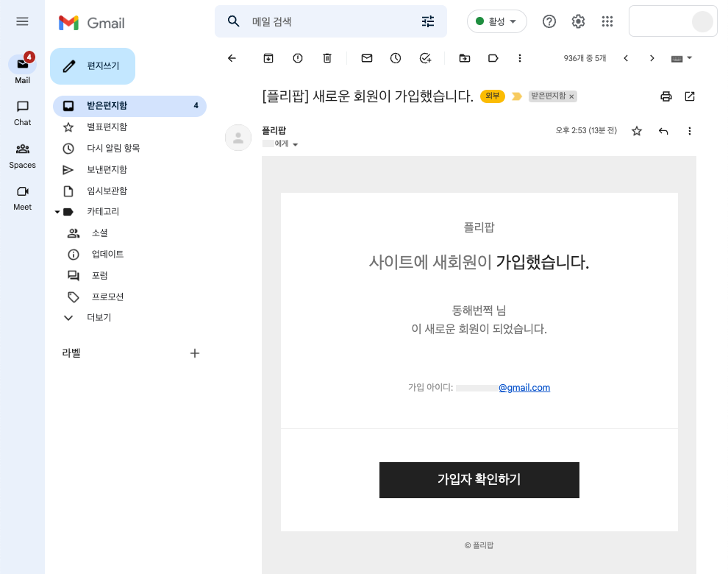Create new label with plus icon

pyautogui.click(x=195, y=353)
